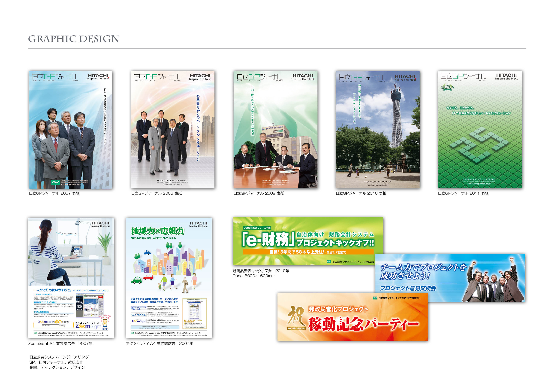Click caption 日立GPジャーナル 2009 表紙
554x392 pixels.
(259, 193)
